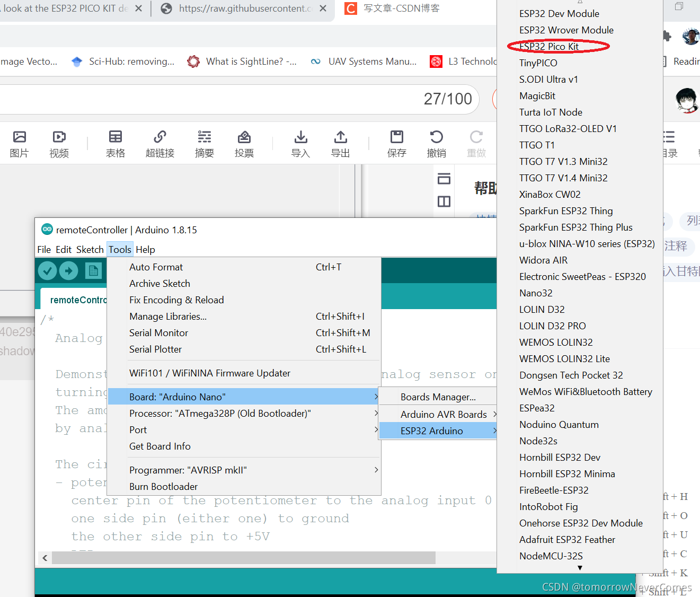Screen dimensions: 700x597
Task: Redo with the 重做 icon
Action: point(476,144)
